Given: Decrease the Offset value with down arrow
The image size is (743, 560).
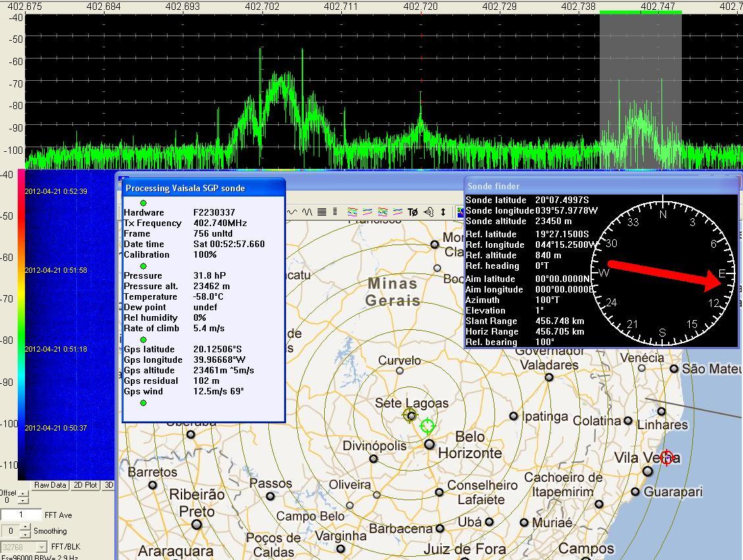Looking at the screenshot, I should click(x=24, y=502).
